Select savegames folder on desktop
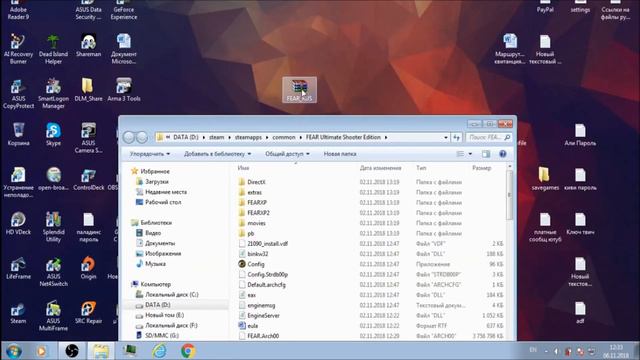The height and width of the screenshot is (360, 640). tap(545, 179)
